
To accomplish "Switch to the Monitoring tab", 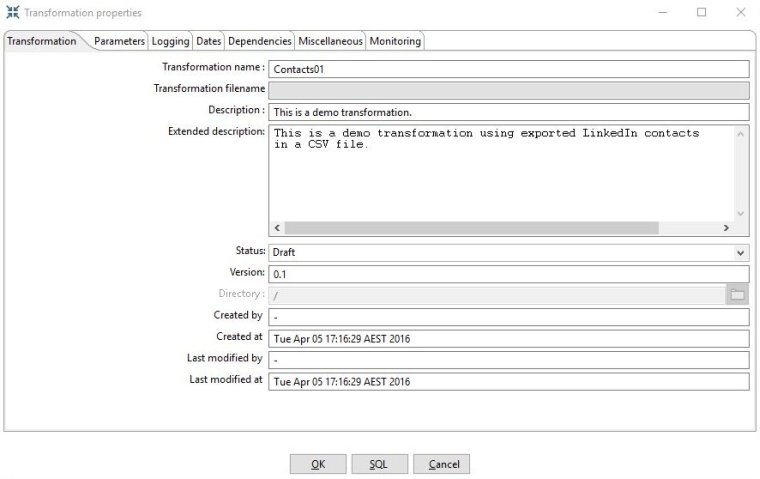I will (x=395, y=41).
